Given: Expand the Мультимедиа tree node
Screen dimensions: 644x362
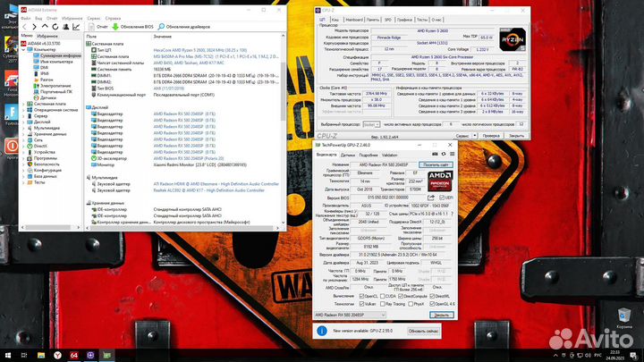Looking at the screenshot, I should click(23, 128).
